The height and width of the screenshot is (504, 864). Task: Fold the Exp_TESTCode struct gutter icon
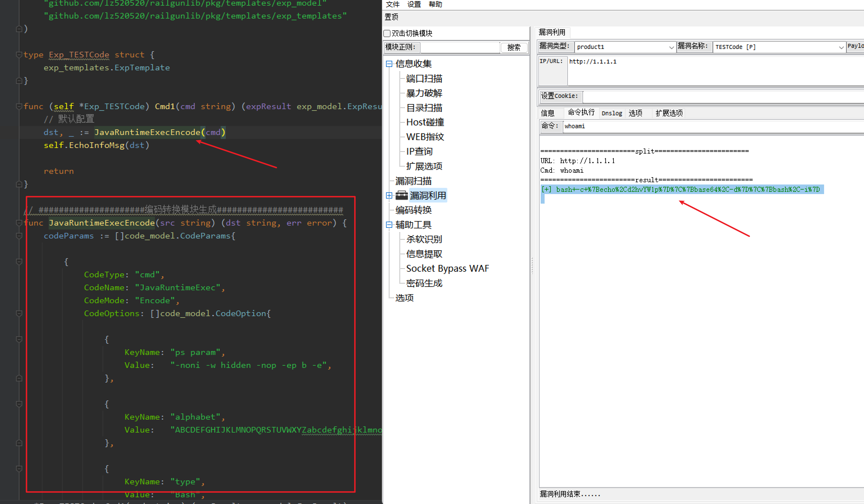click(19, 55)
